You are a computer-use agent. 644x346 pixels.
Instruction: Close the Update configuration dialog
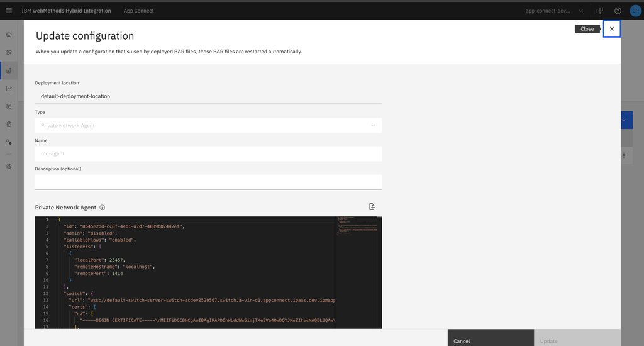tap(612, 29)
